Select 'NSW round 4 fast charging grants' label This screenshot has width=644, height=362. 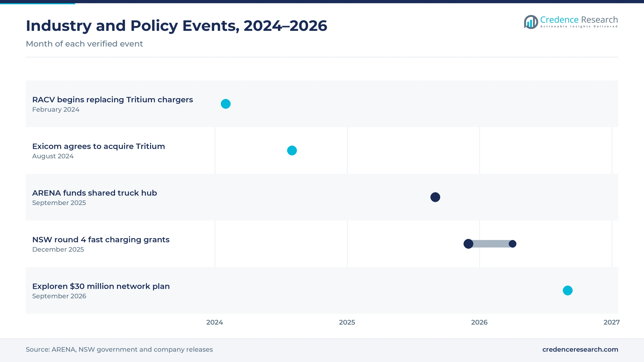point(101,239)
